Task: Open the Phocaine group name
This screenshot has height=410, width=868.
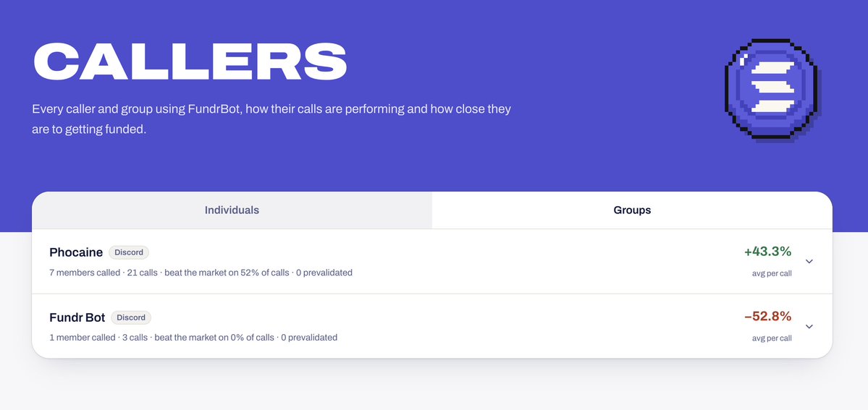Action: tap(76, 252)
